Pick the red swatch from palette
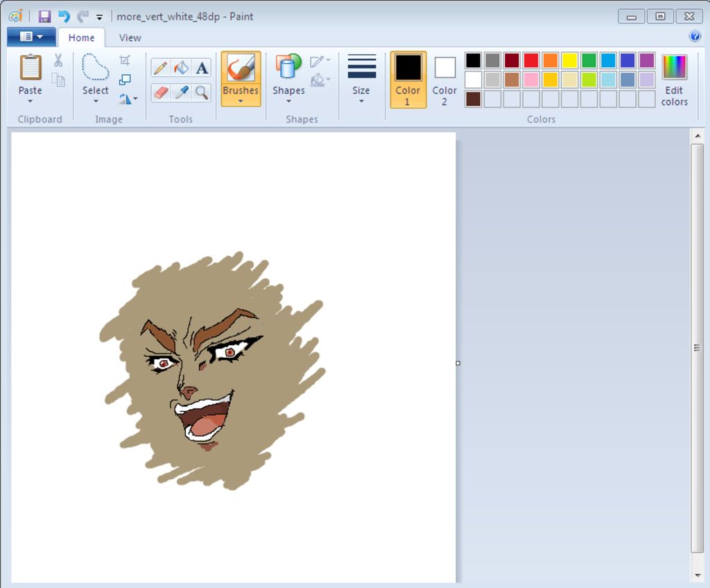This screenshot has width=710, height=588. (531, 60)
